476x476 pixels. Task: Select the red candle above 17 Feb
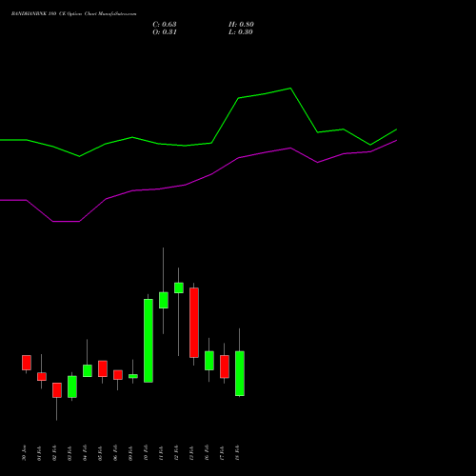[225, 367]
